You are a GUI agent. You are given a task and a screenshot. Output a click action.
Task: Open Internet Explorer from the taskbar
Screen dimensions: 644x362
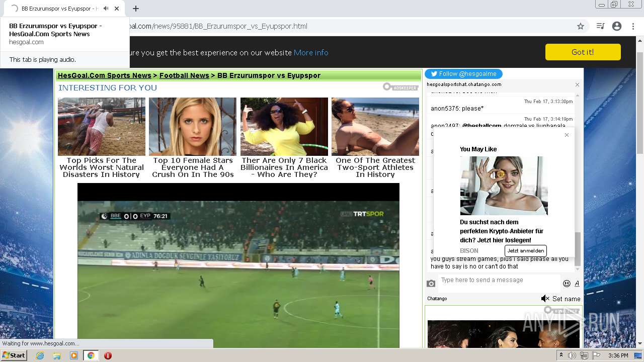click(x=40, y=355)
